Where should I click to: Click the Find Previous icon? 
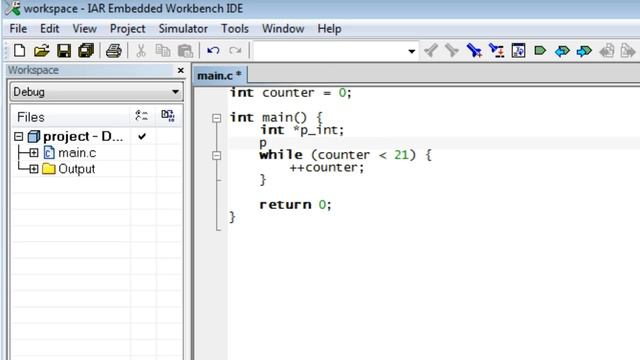coord(431,51)
